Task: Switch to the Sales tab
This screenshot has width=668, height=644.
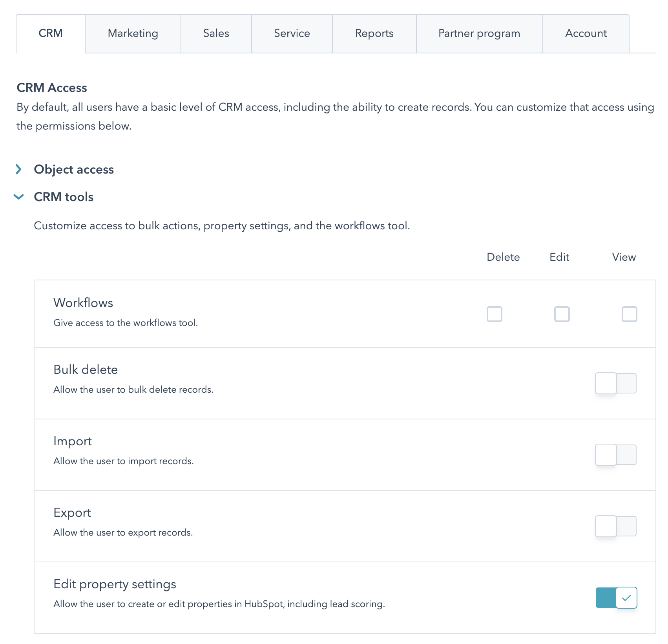Action: pyautogui.click(x=215, y=33)
